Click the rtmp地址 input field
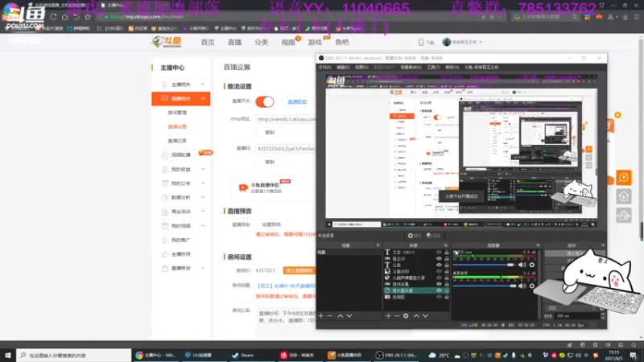The image size is (644, 362). coord(286,119)
